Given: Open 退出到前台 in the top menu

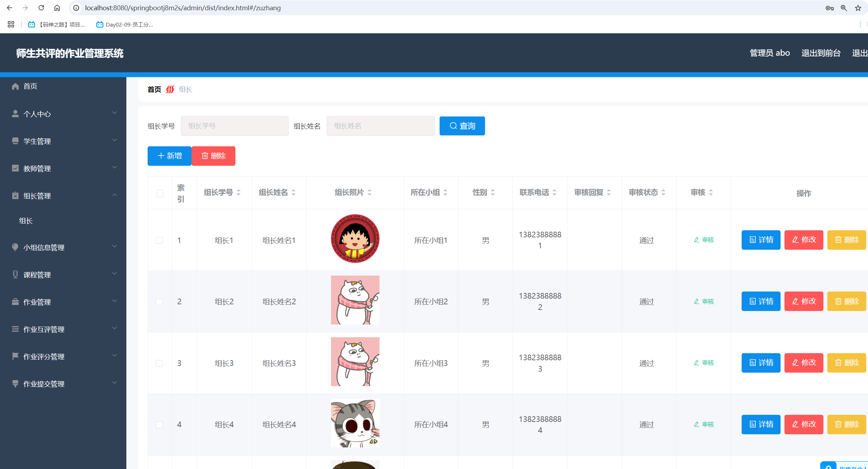Looking at the screenshot, I should coord(821,53).
